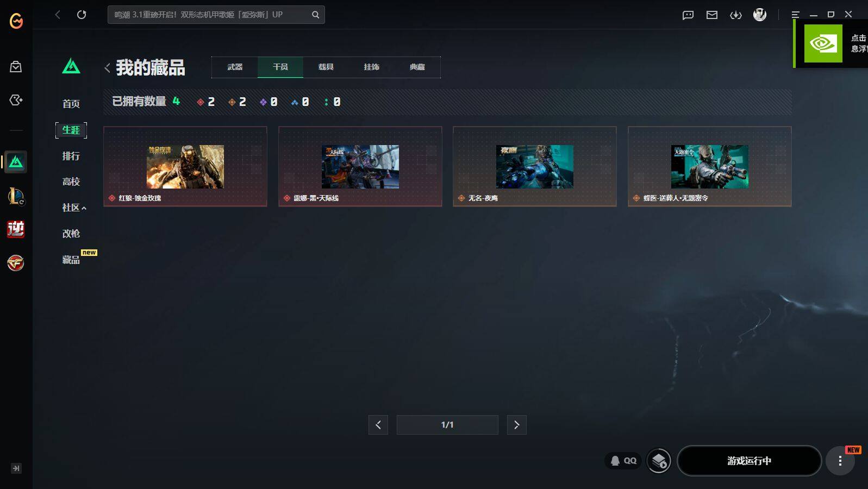Open the three-dot more options button
The height and width of the screenshot is (489, 868).
coord(840,461)
